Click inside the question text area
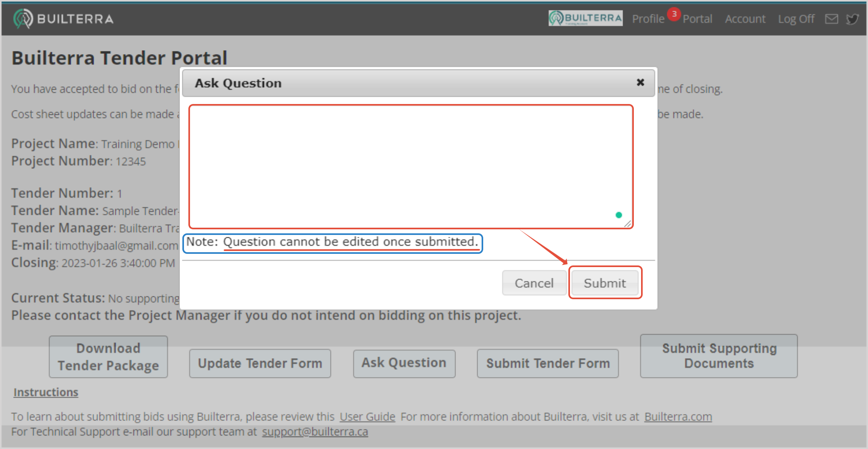Image resolution: width=868 pixels, height=449 pixels. [x=402, y=165]
